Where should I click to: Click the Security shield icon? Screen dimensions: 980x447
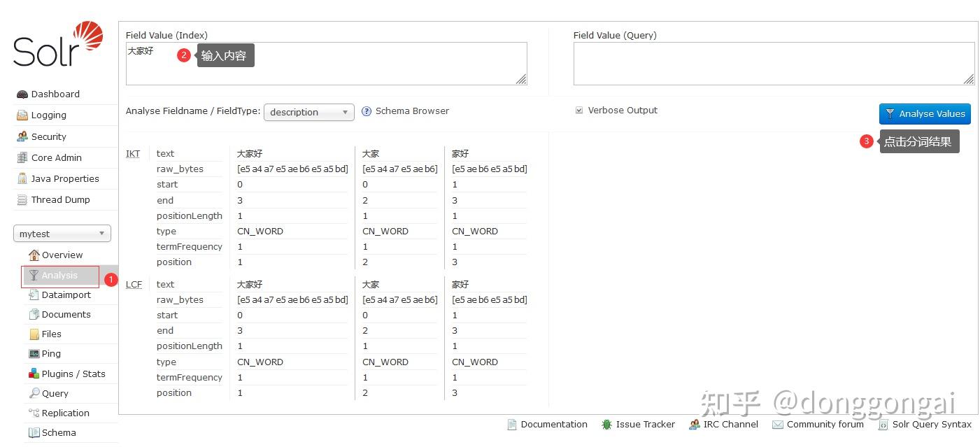(x=22, y=136)
